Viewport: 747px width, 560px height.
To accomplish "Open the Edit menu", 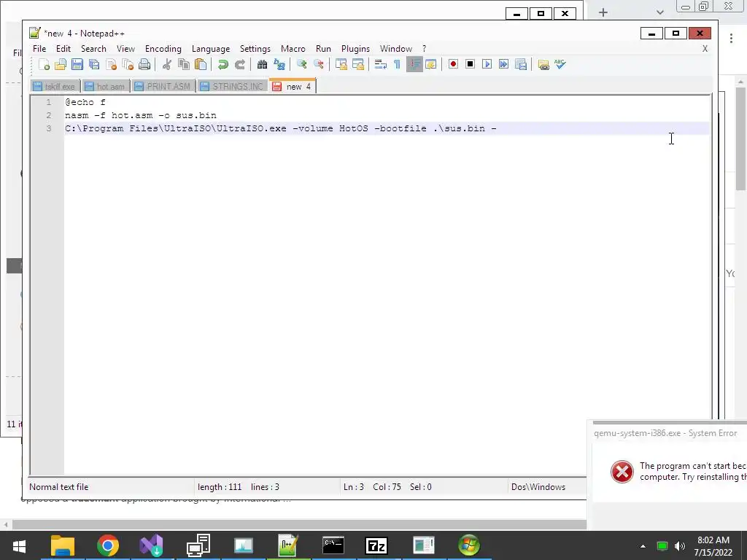I will (63, 49).
